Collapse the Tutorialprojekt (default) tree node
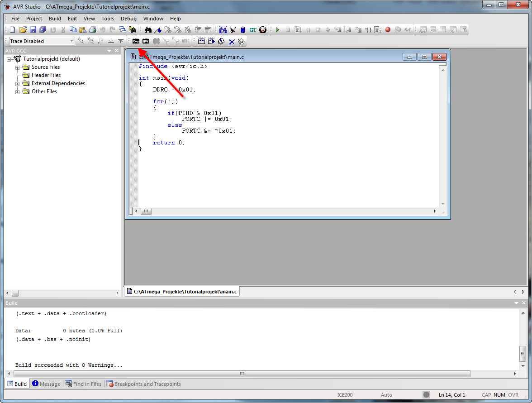532x403 pixels. [x=9, y=59]
